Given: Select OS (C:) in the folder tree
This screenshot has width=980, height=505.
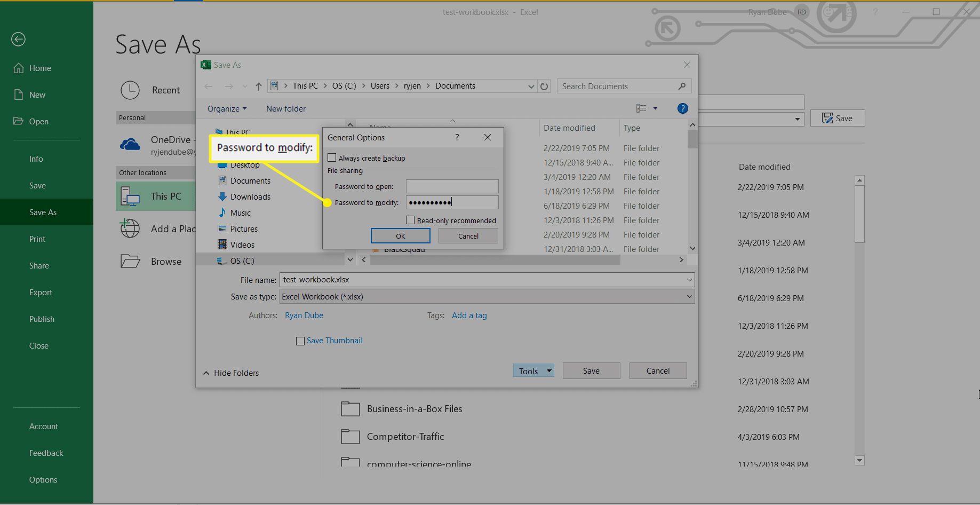Looking at the screenshot, I should coord(235,261).
